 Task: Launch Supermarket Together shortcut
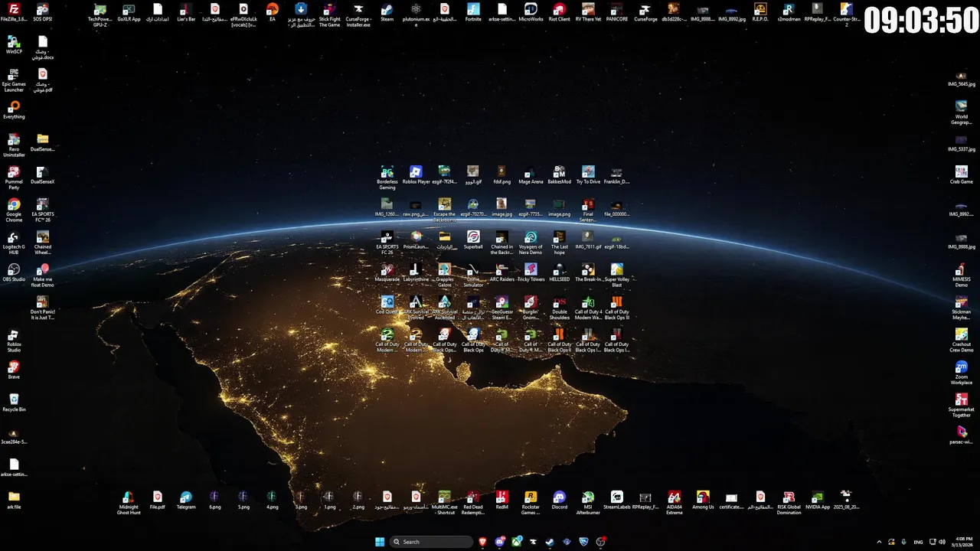click(x=961, y=406)
